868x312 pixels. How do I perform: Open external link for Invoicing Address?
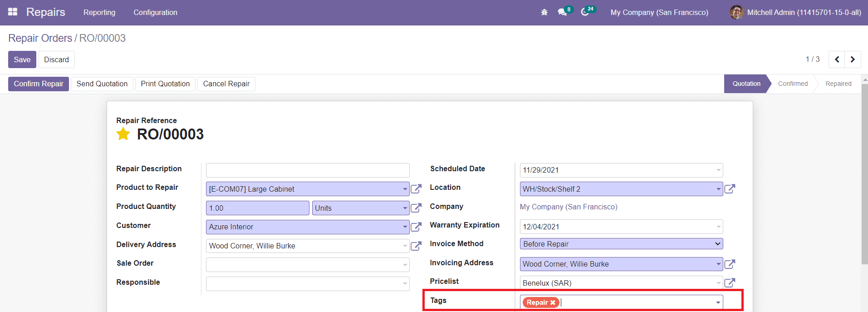point(730,264)
